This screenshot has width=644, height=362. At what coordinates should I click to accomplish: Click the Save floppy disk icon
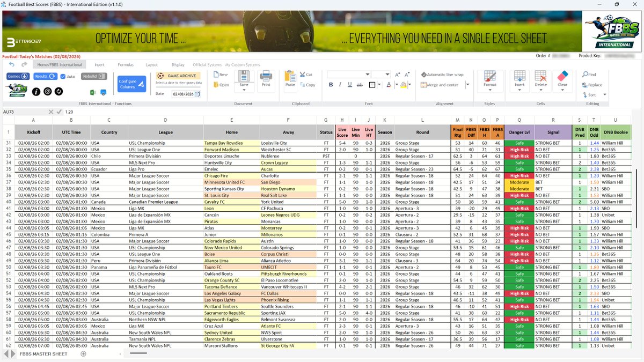tap(244, 76)
